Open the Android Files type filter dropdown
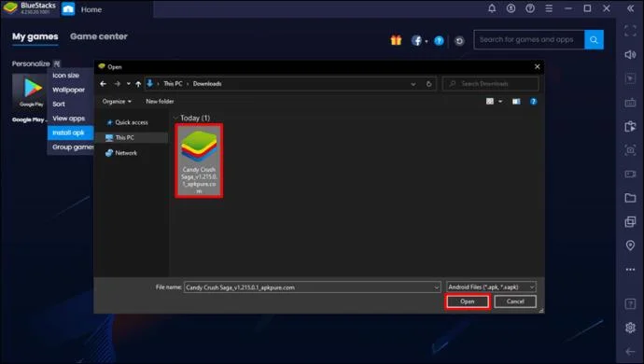The image size is (644, 364). point(491,287)
